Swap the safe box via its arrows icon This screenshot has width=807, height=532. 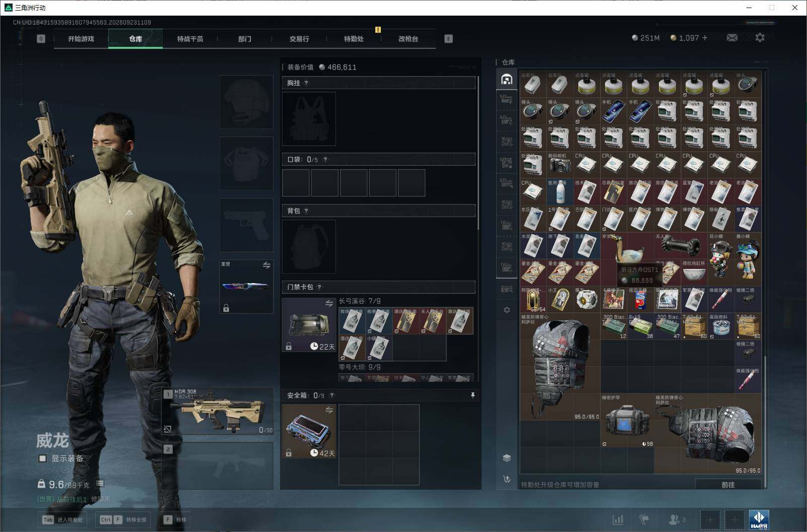tap(329, 410)
